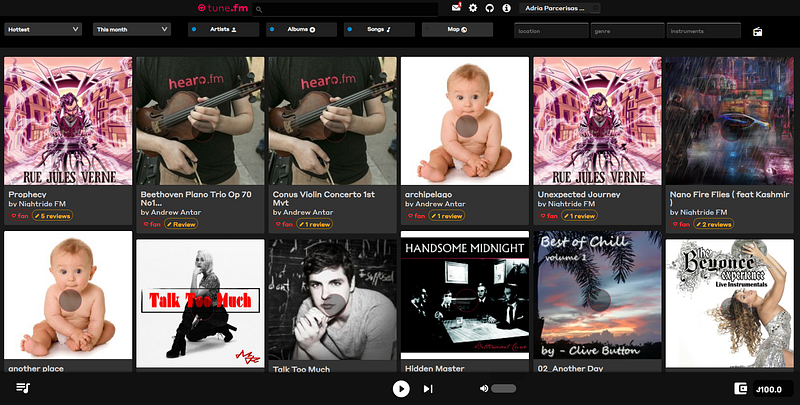Fan the Conus Violin Concerto track
This screenshot has height=405, width=800.
(x=284, y=224)
